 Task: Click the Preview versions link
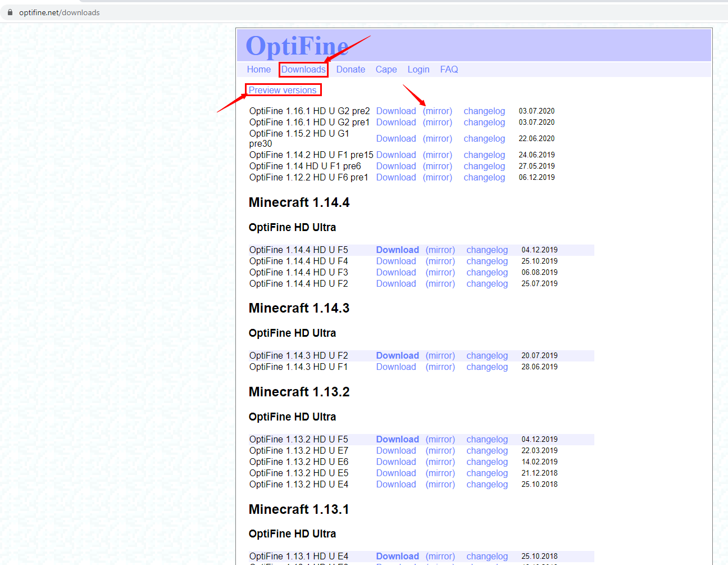(283, 90)
